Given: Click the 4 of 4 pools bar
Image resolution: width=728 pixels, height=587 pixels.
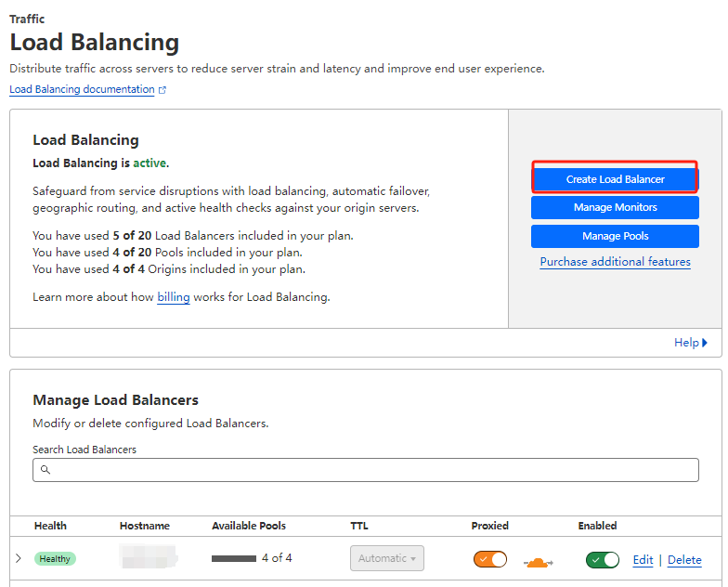Looking at the screenshot, I should tap(234, 558).
